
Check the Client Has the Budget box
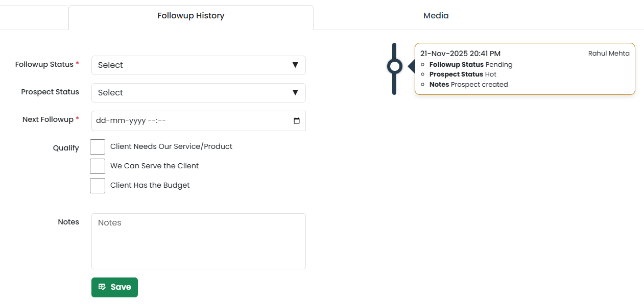point(98,186)
